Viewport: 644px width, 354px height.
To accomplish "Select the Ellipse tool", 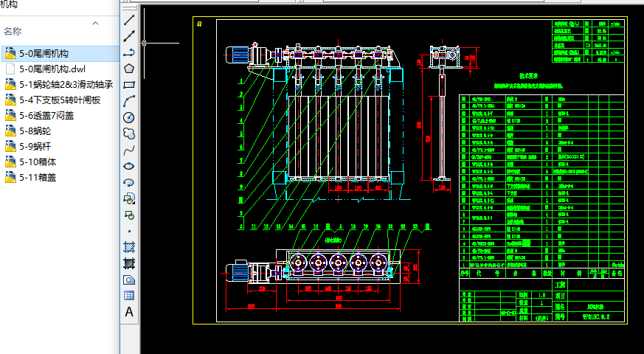I will 129,166.
